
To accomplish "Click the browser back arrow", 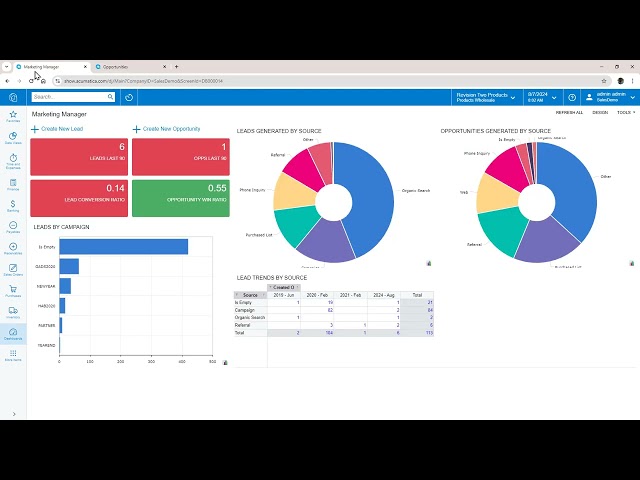I will (x=7, y=81).
